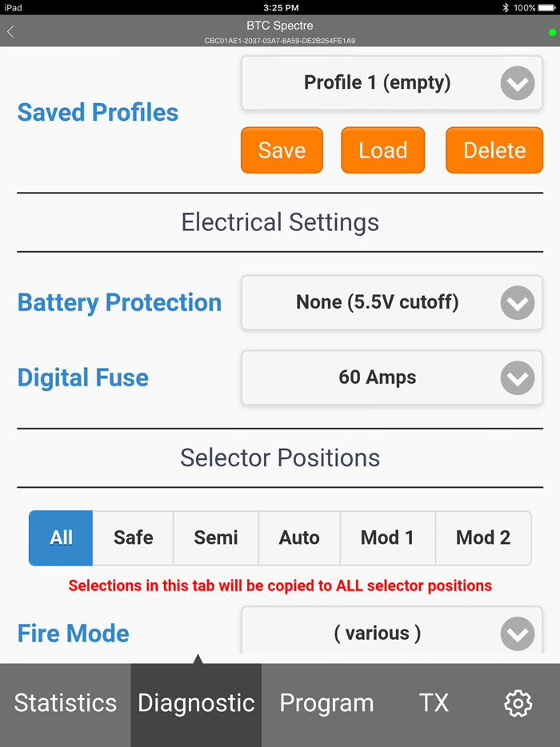This screenshot has height=747, width=560.
Task: Select the Semi selector position
Action: pyautogui.click(x=216, y=538)
